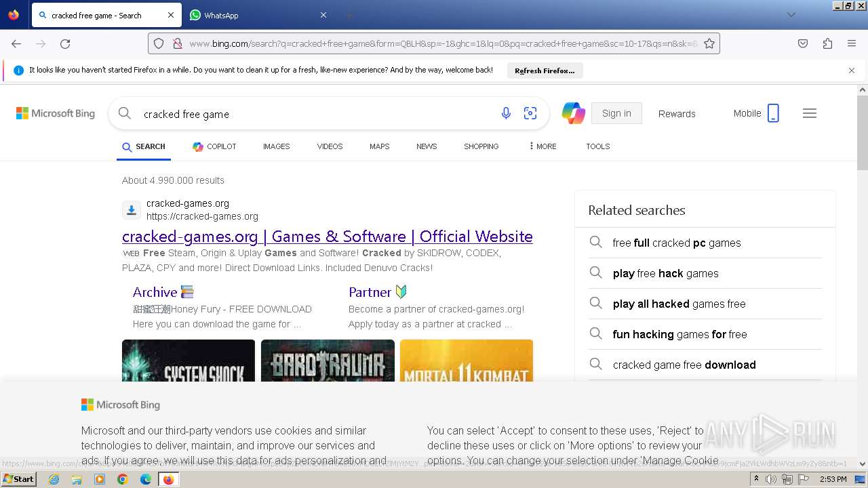
Task: Open a new browser tab
Action: click(349, 15)
